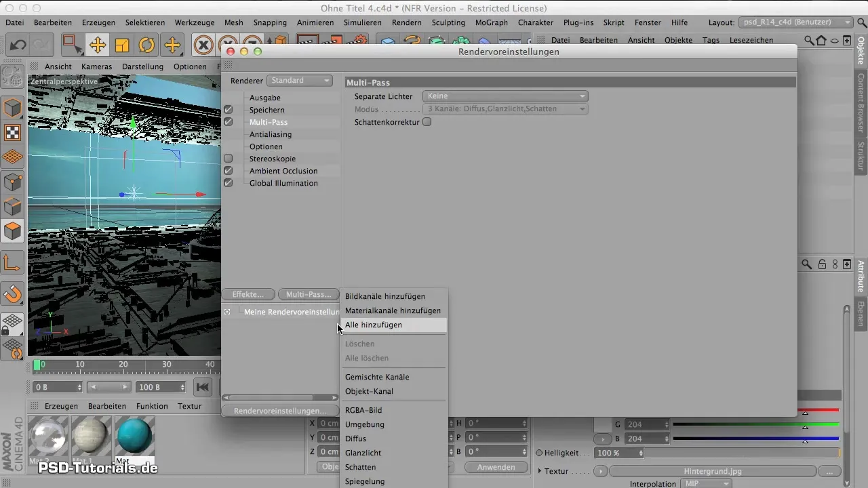Viewport: 868px width, 488px height.
Task: Click the planar workplane icon
Action: point(12,348)
